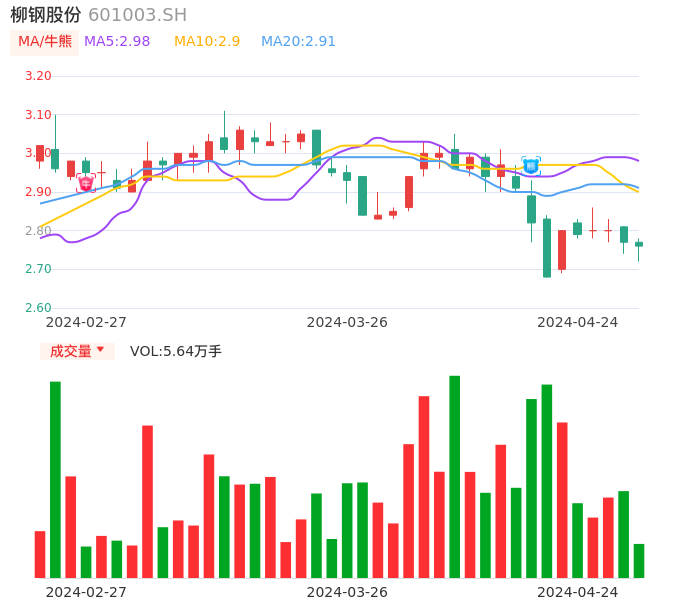Click the red bull marker icon
Image resolution: width=686 pixels, height=606 pixels.
pyautogui.click(x=86, y=183)
